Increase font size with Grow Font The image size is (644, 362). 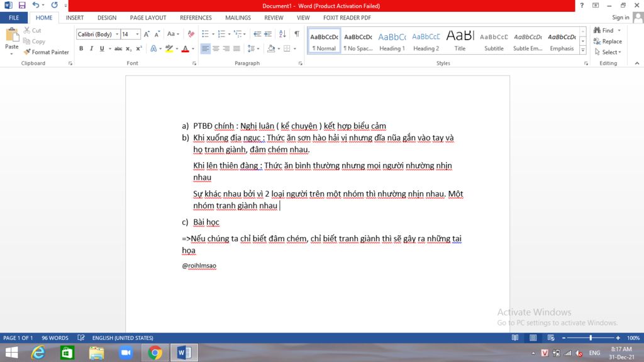click(x=147, y=34)
